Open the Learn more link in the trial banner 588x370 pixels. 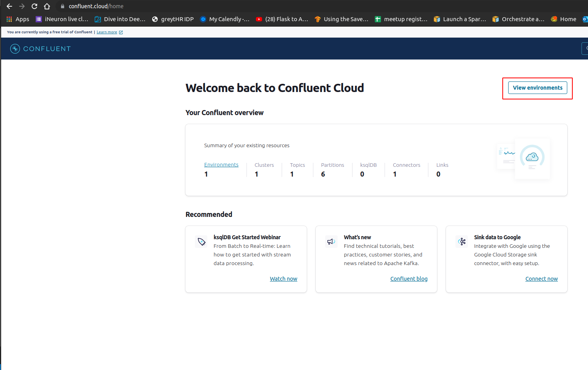point(107,32)
